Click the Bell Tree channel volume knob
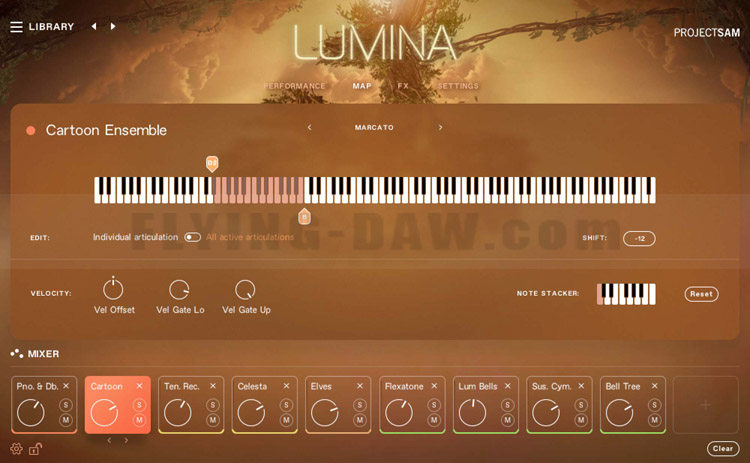Screen dimensions: 750x463 (x=619, y=413)
